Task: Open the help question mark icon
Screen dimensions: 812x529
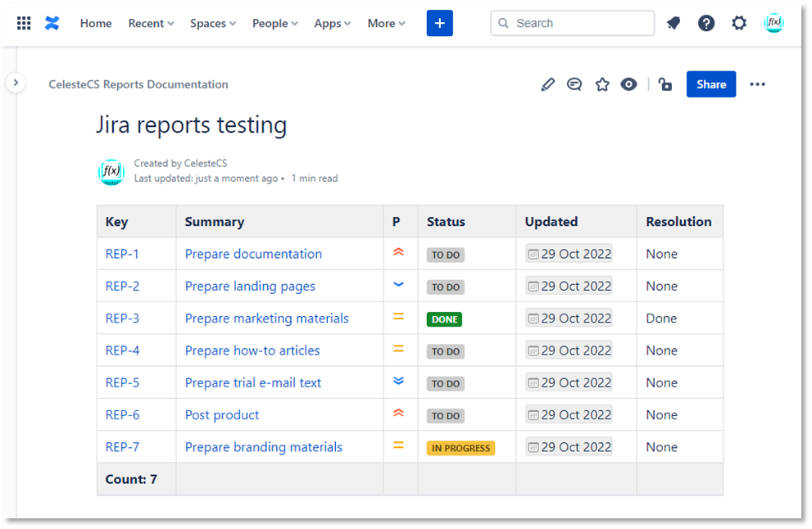Action: (x=705, y=23)
